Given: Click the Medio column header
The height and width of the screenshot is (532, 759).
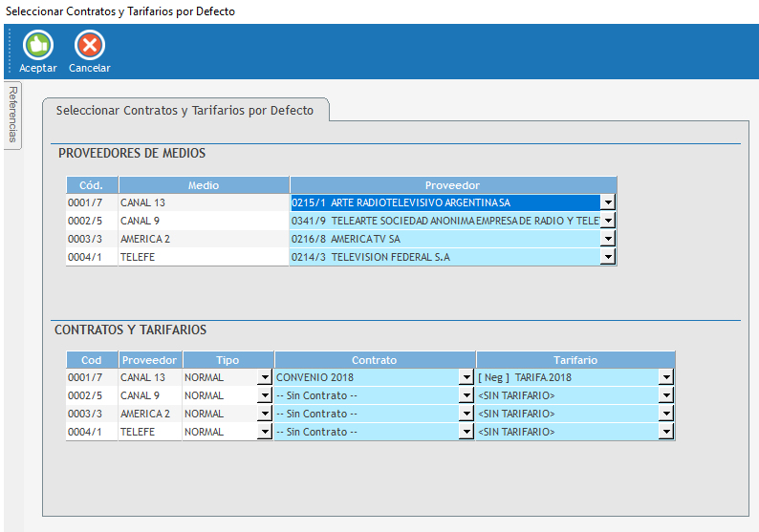Looking at the screenshot, I should click(203, 184).
